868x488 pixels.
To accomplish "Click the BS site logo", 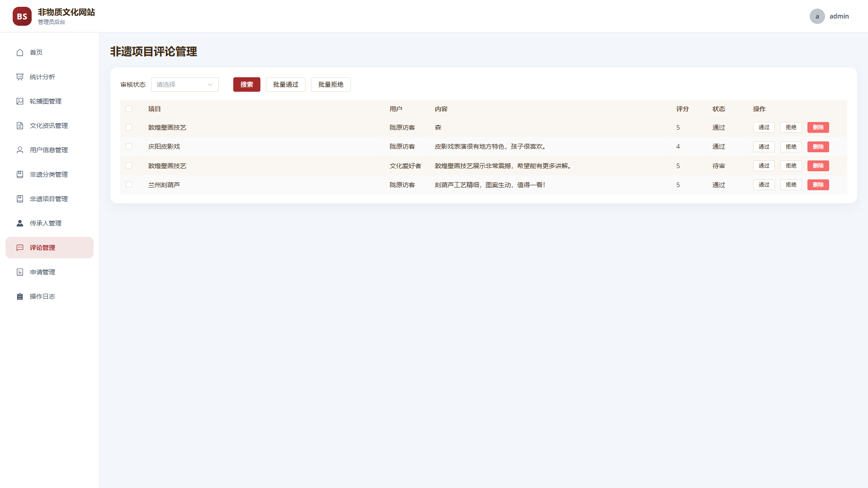I will coord(22,16).
